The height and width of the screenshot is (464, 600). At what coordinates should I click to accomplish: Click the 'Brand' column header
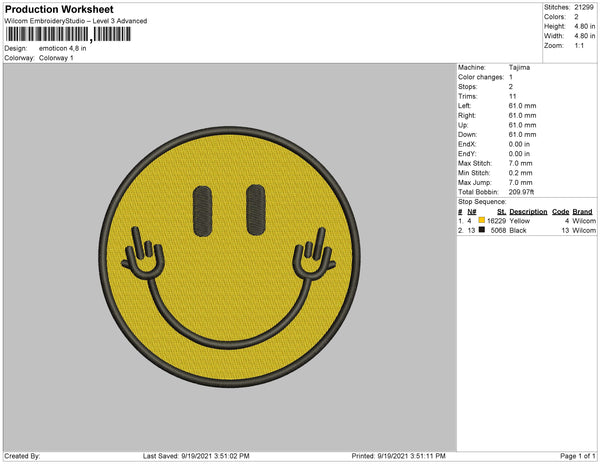coord(582,212)
